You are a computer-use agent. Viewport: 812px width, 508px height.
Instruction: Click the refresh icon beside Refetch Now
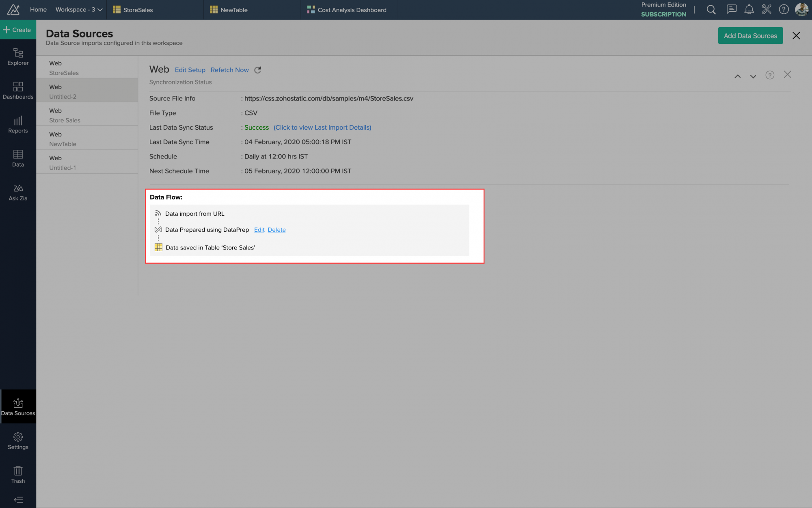point(257,70)
